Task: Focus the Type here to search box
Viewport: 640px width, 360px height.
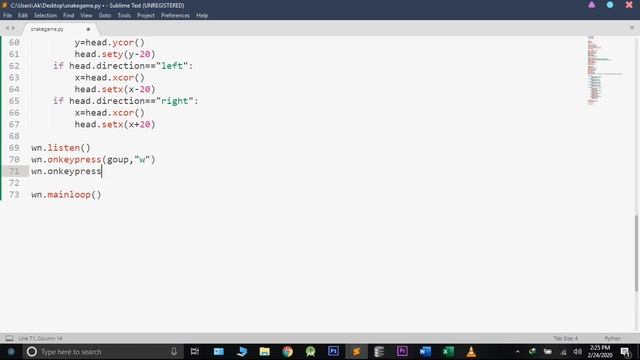Action: [x=102, y=351]
